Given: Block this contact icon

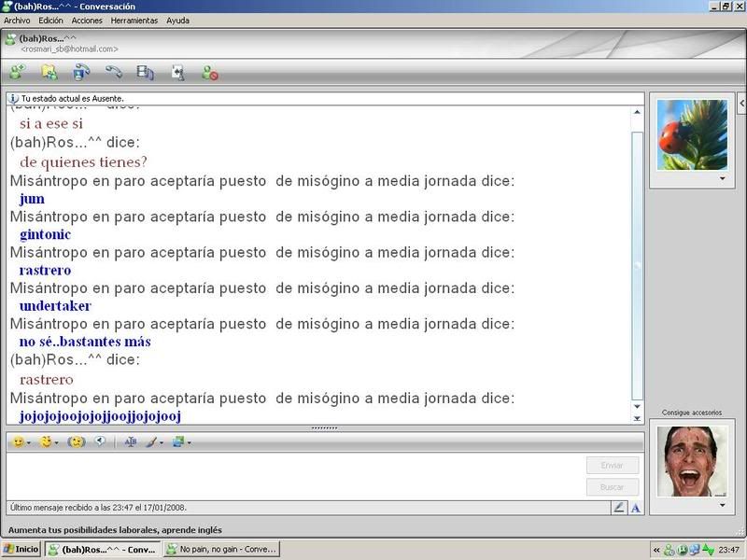Looking at the screenshot, I should point(209,73).
